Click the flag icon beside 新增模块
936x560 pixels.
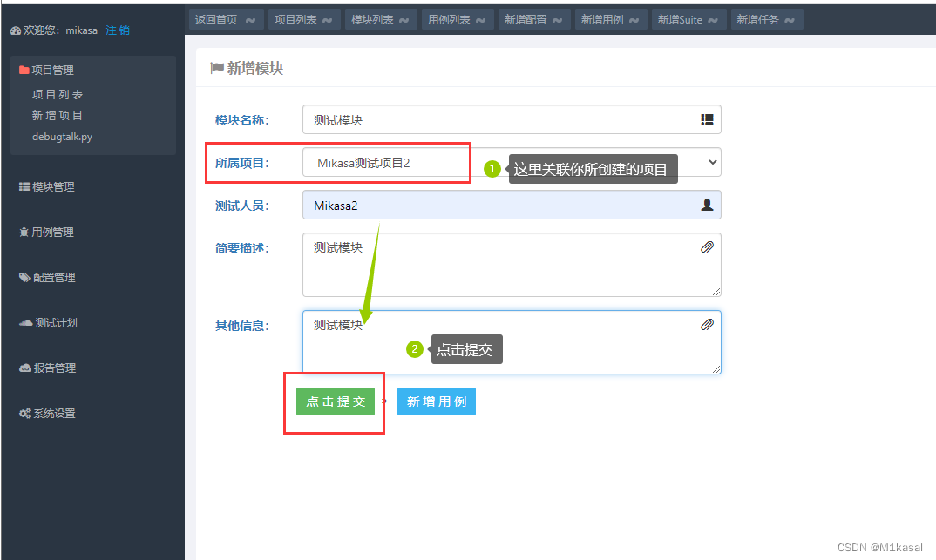pos(217,68)
